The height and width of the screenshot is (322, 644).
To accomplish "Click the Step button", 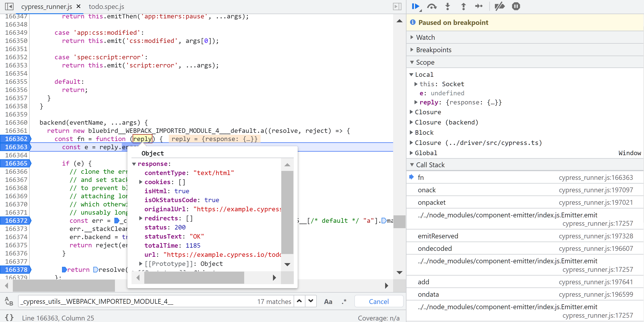I will tap(479, 6).
